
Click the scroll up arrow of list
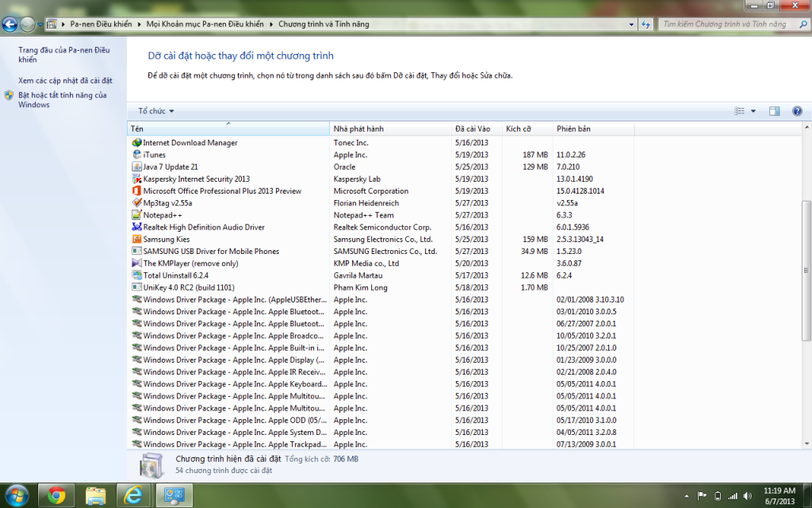(x=806, y=127)
